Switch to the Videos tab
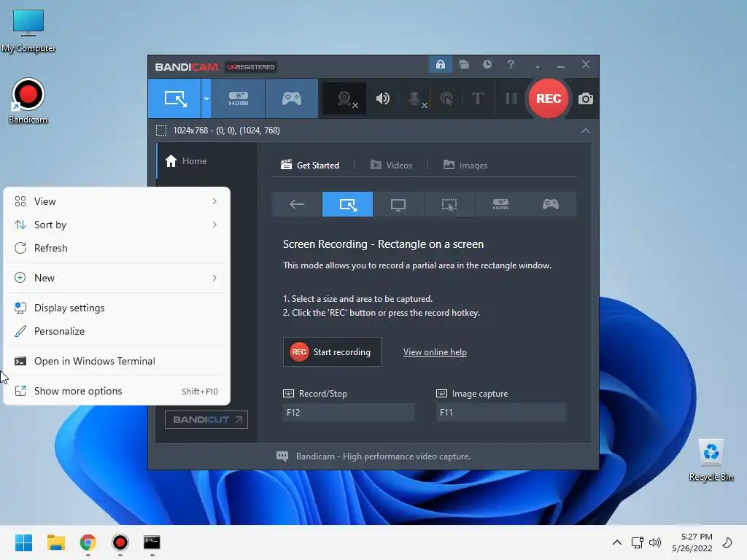 pos(391,166)
